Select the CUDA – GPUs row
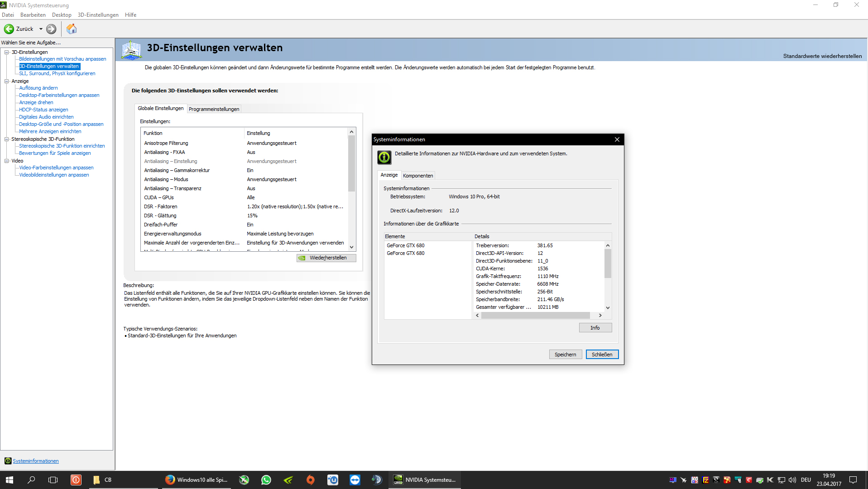 (x=245, y=197)
